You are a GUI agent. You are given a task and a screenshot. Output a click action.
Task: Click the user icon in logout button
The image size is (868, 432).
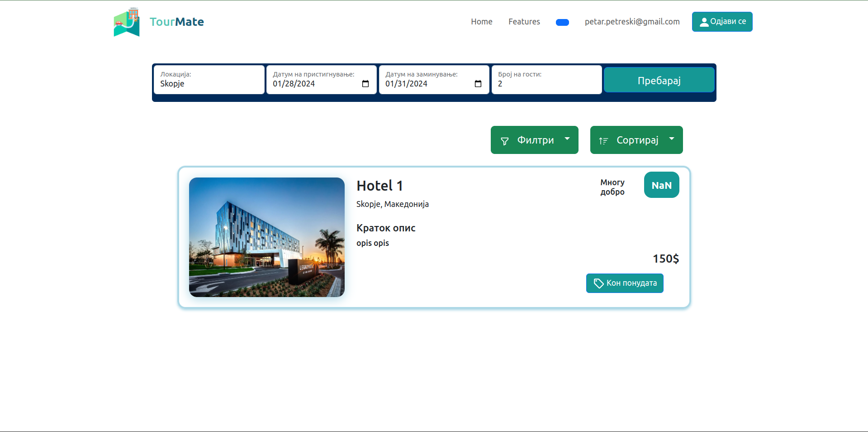tap(704, 22)
